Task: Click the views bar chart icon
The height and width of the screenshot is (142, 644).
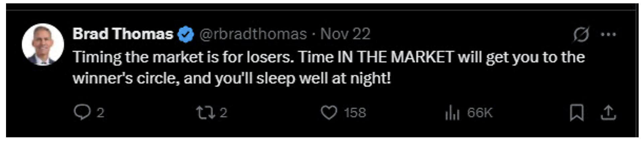Action: pyautogui.click(x=452, y=113)
